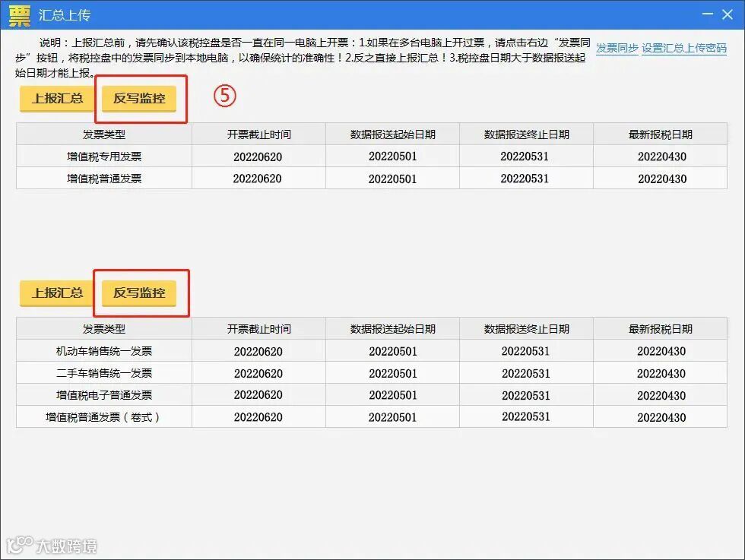Click 20220430 in the 二手车销售统一发票 row
This screenshot has height=560, width=745.
click(x=661, y=374)
